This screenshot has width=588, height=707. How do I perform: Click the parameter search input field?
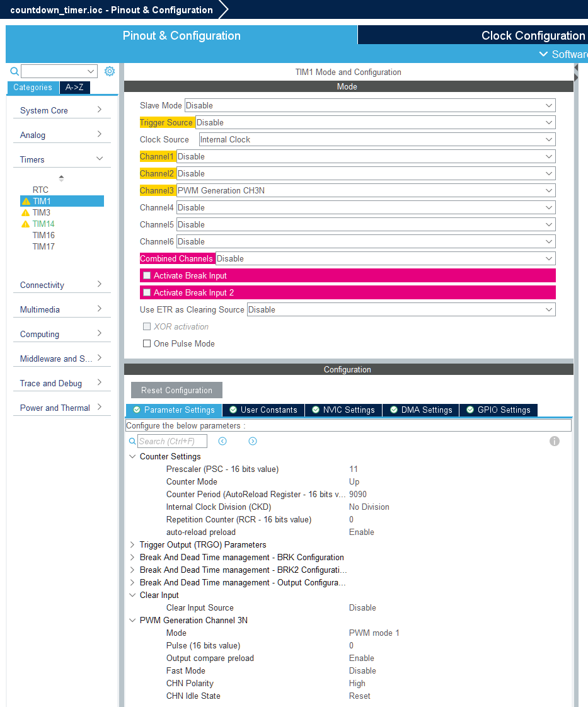click(172, 441)
